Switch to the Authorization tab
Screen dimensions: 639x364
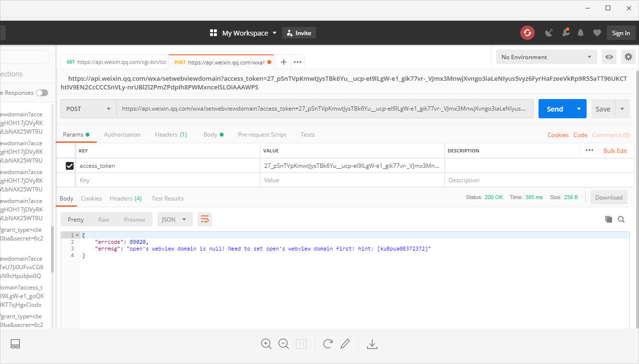tap(122, 135)
